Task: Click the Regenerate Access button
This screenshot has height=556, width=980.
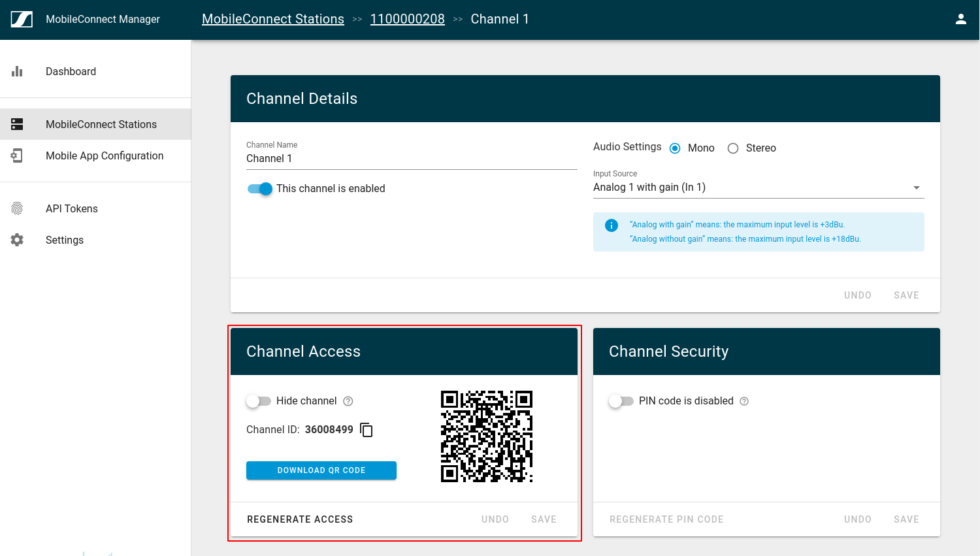Action: [x=300, y=519]
